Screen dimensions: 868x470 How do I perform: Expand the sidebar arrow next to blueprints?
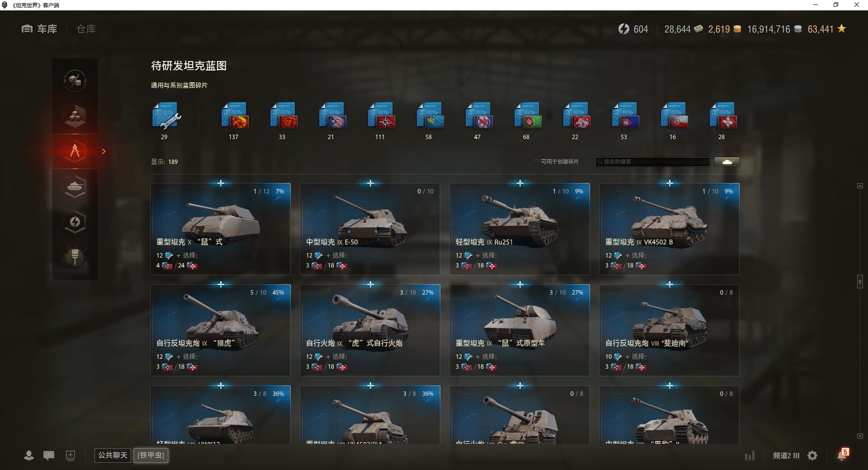(104, 151)
